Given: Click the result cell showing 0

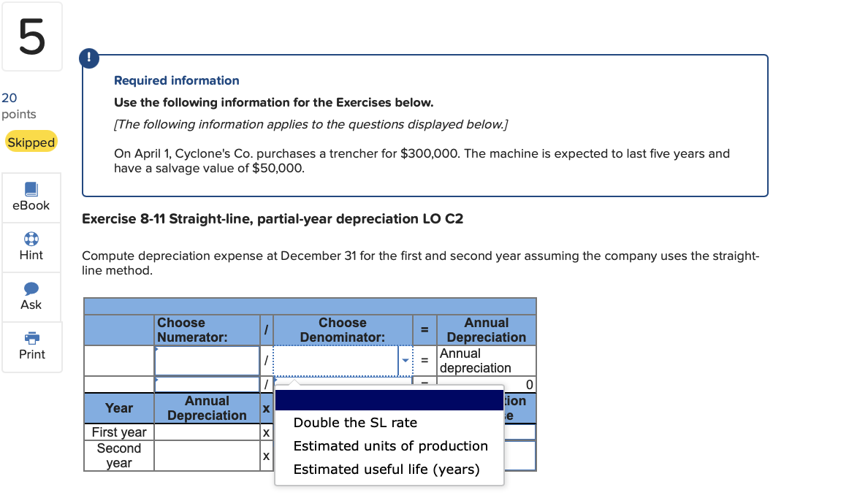Looking at the screenshot, I should pyautogui.click(x=486, y=384).
